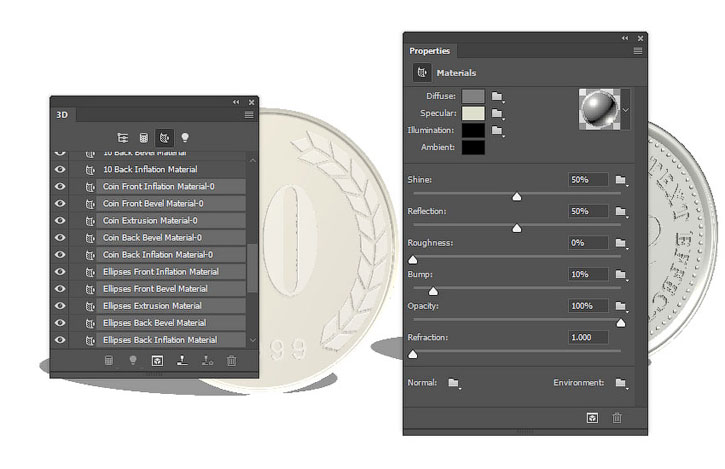The height and width of the screenshot is (469, 725).
Task: Click the Environment texture folder icon
Action: click(x=621, y=383)
